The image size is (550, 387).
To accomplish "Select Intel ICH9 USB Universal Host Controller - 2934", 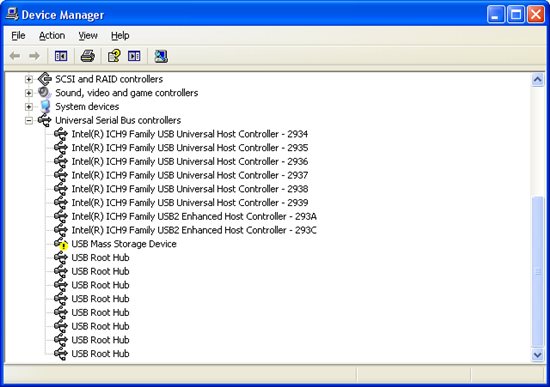I will pyautogui.click(x=190, y=134).
